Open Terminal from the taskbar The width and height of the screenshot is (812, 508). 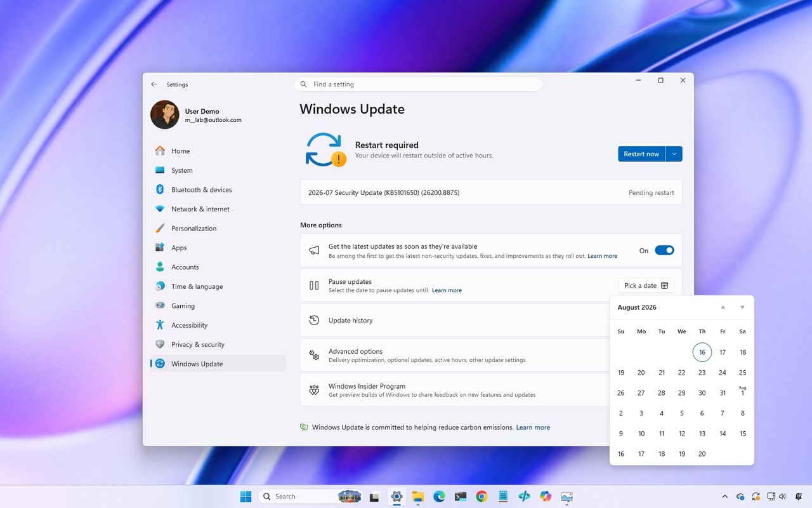tap(461, 497)
